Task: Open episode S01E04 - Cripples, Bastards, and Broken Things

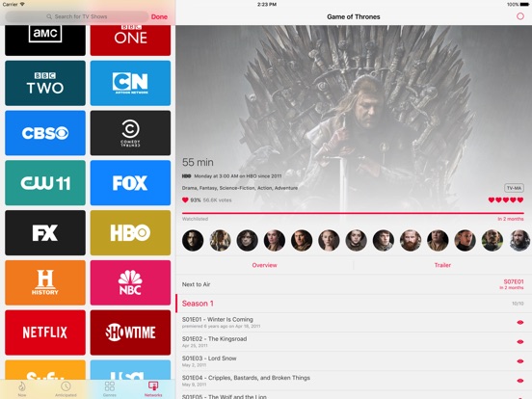Action: point(354,381)
